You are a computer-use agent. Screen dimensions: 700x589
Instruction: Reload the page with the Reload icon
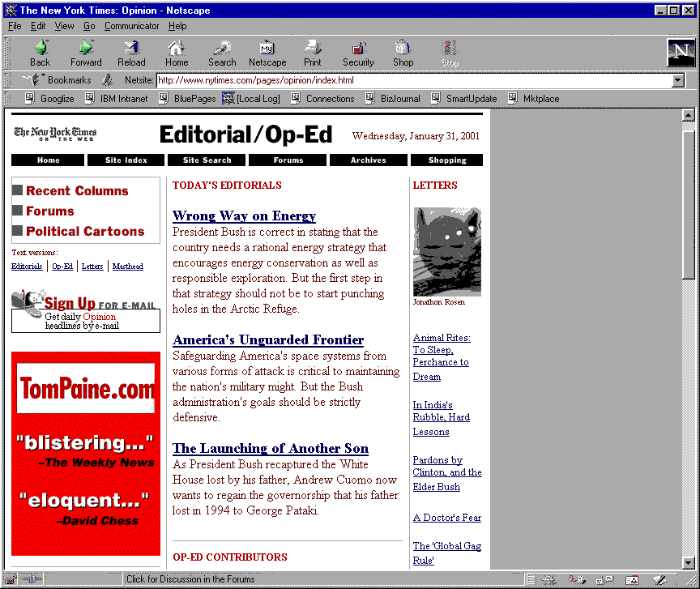click(x=131, y=53)
